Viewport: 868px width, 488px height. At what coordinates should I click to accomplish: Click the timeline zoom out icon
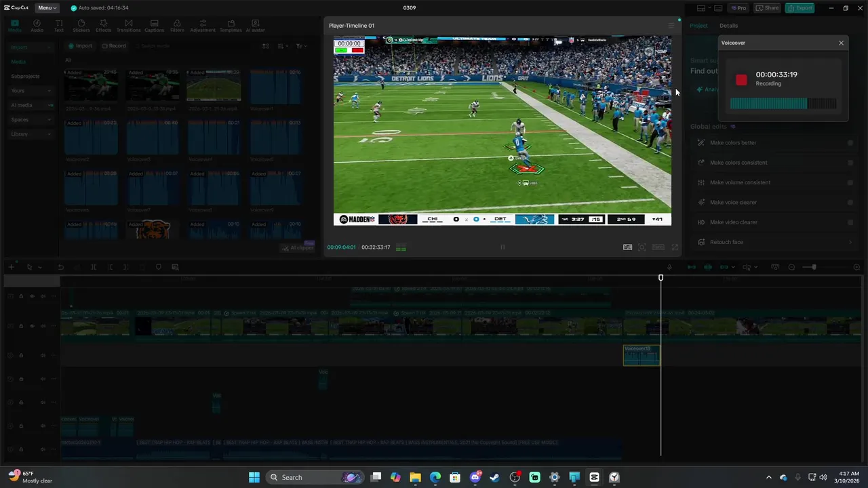791,267
